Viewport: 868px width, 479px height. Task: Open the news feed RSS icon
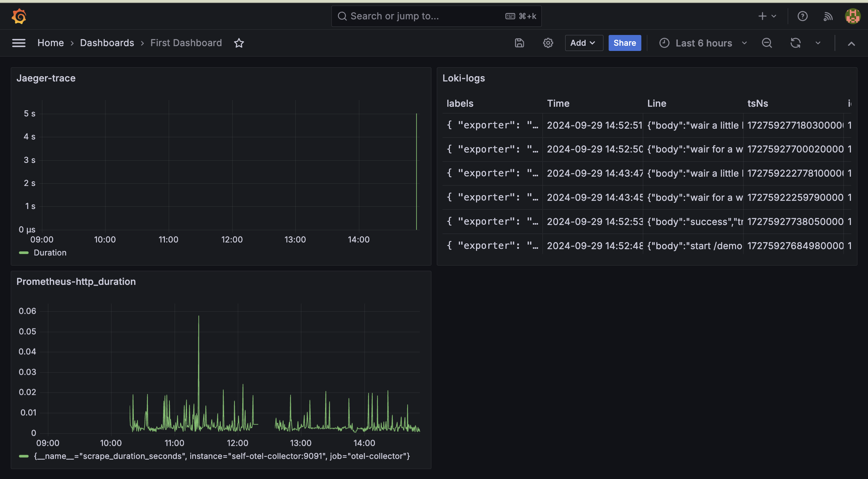point(828,16)
